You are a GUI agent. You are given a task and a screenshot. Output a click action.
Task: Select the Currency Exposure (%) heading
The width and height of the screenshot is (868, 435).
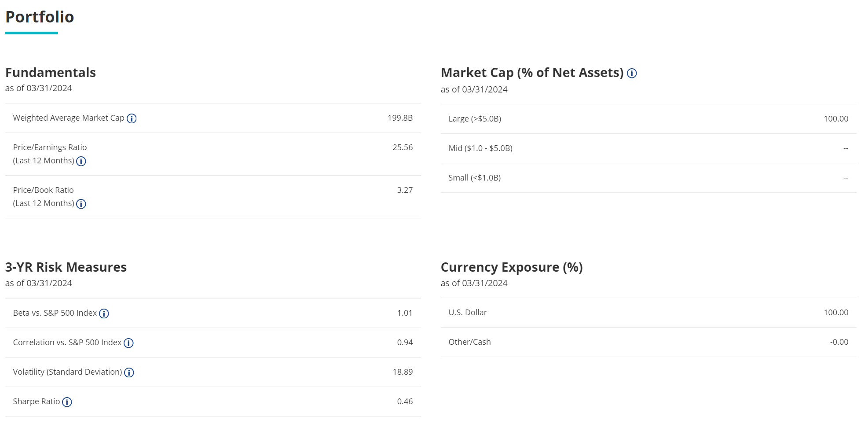(512, 267)
